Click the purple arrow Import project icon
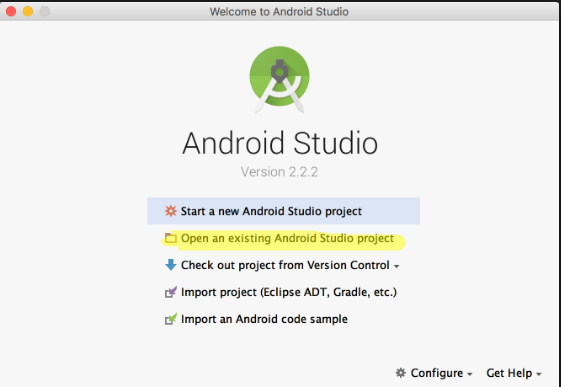 pos(171,292)
